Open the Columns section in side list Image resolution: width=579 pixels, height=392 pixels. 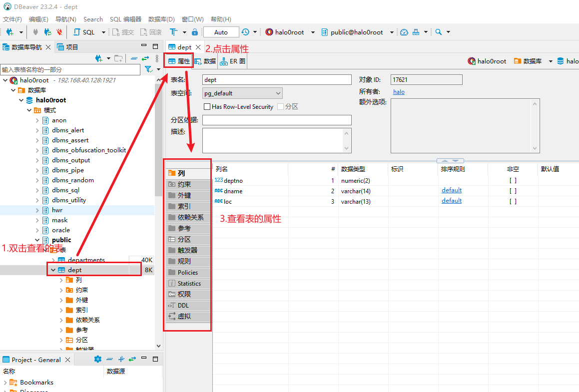[188, 173]
